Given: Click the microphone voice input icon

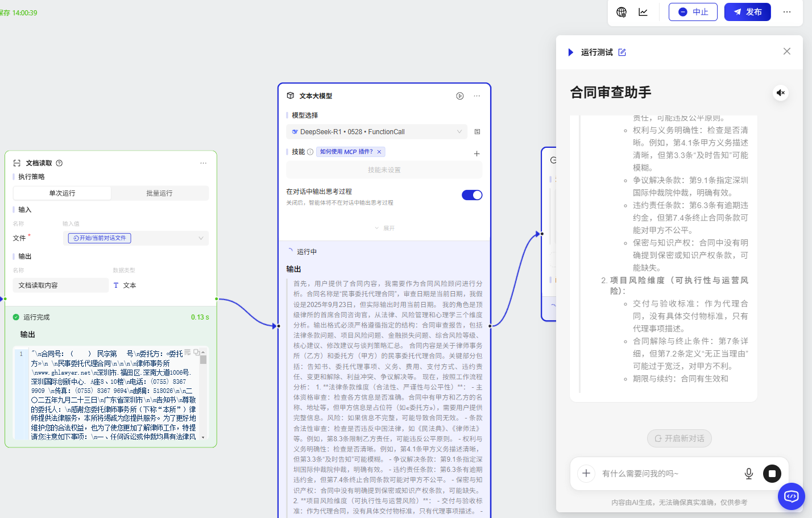Looking at the screenshot, I should point(749,474).
